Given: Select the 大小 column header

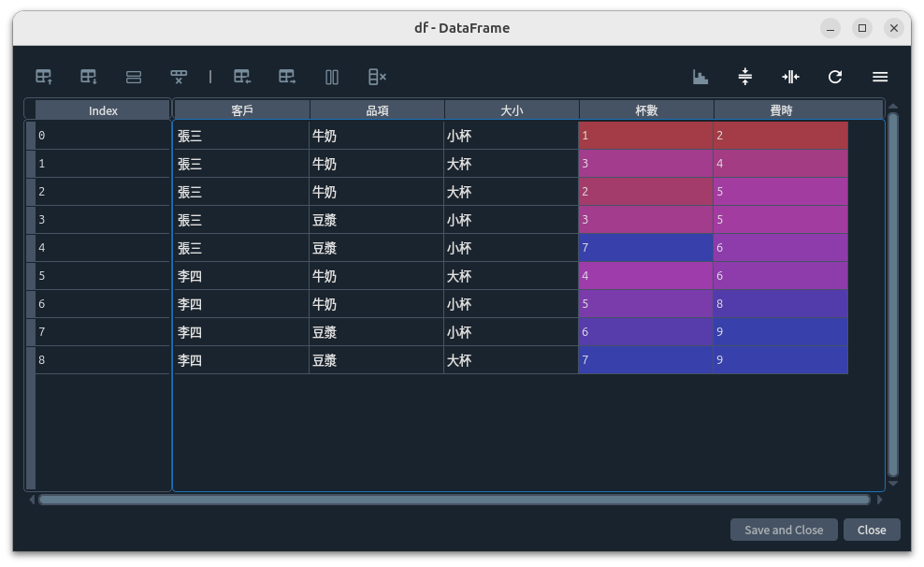Looking at the screenshot, I should coord(512,110).
